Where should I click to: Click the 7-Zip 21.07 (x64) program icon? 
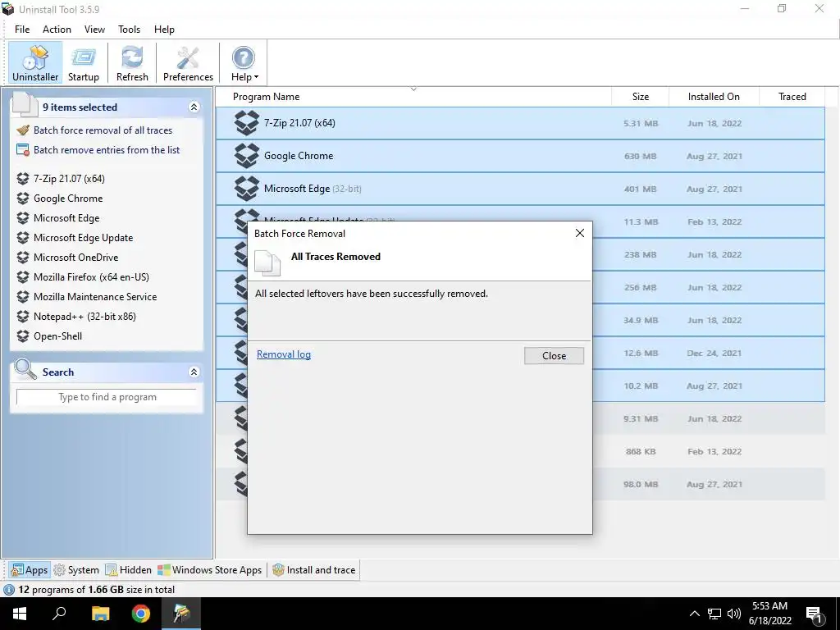[x=246, y=123]
